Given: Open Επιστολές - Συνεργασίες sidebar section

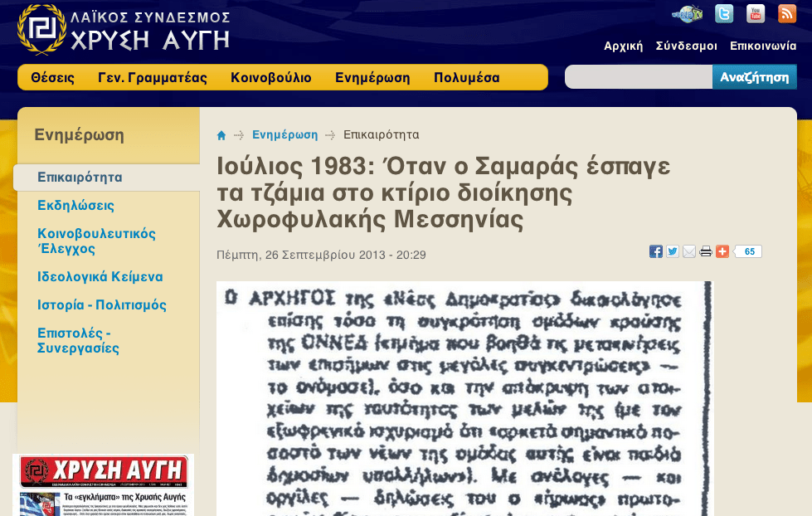Looking at the screenshot, I should (78, 340).
